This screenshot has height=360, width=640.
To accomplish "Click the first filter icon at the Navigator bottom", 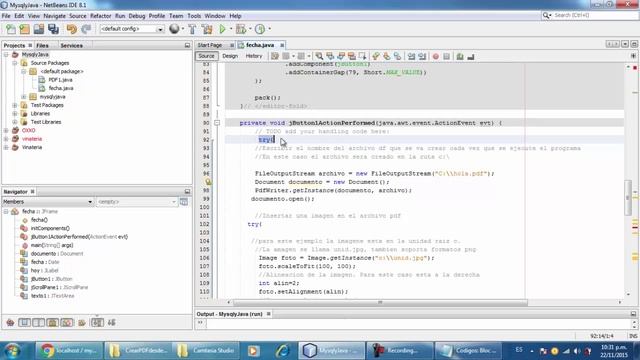I will click(x=10, y=322).
